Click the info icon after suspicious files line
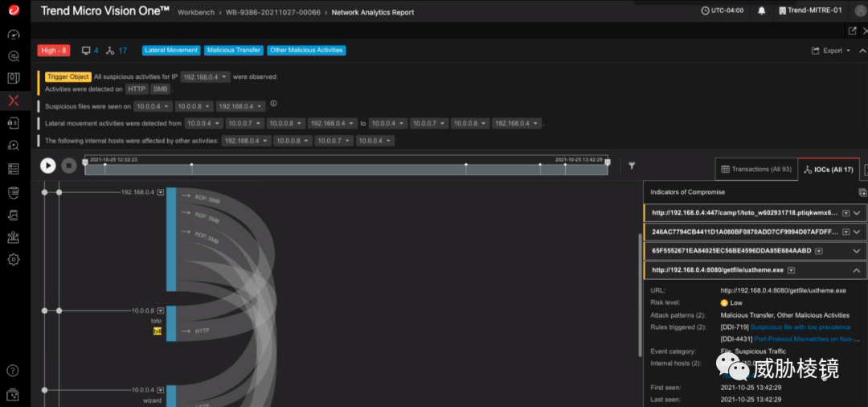The width and height of the screenshot is (868, 407). coord(273,104)
